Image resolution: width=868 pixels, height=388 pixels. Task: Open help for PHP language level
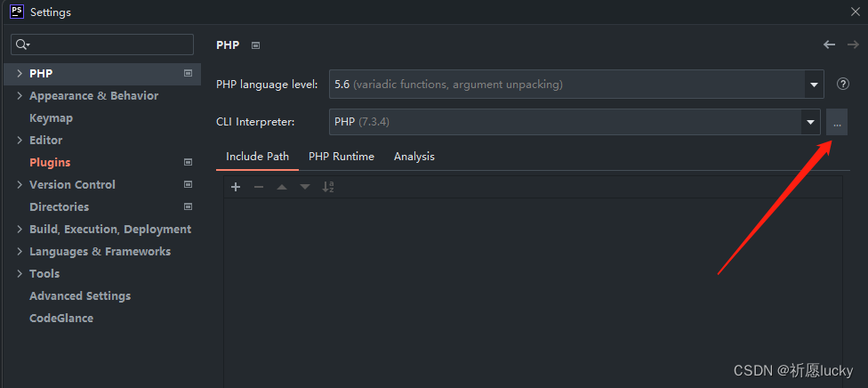coord(842,85)
